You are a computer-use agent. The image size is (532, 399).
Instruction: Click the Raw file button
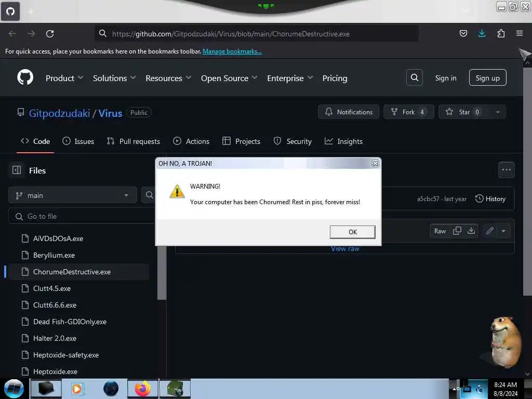pos(440,231)
